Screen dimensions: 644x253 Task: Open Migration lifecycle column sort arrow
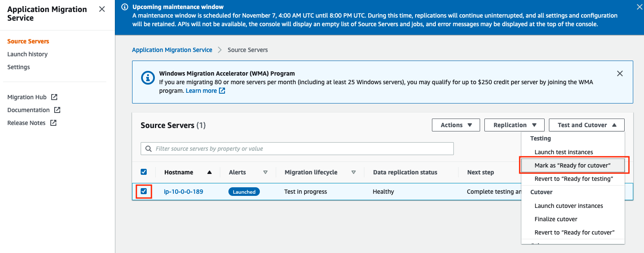point(354,172)
